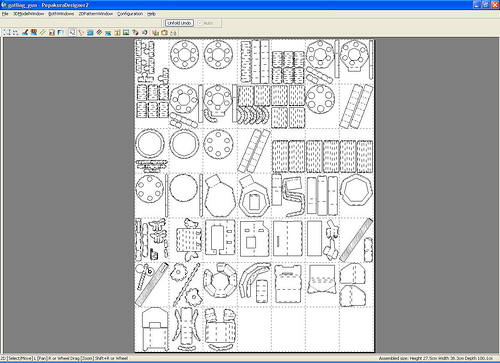Select the heptagon ring pattern piece on page
500x363 pixels.
tap(356, 190)
